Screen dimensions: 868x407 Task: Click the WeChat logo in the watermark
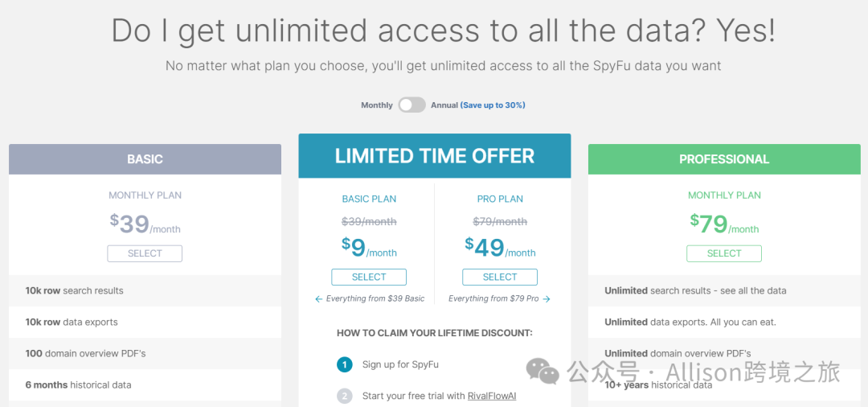click(x=542, y=371)
